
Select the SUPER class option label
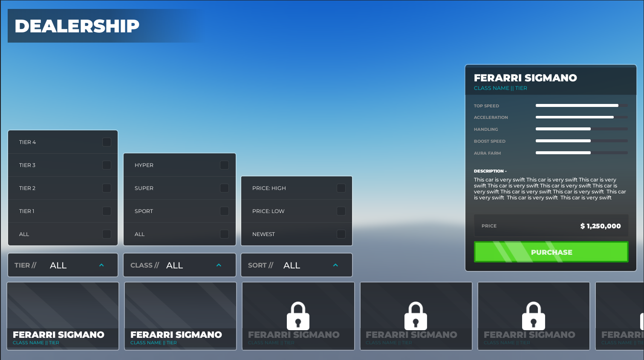144,188
